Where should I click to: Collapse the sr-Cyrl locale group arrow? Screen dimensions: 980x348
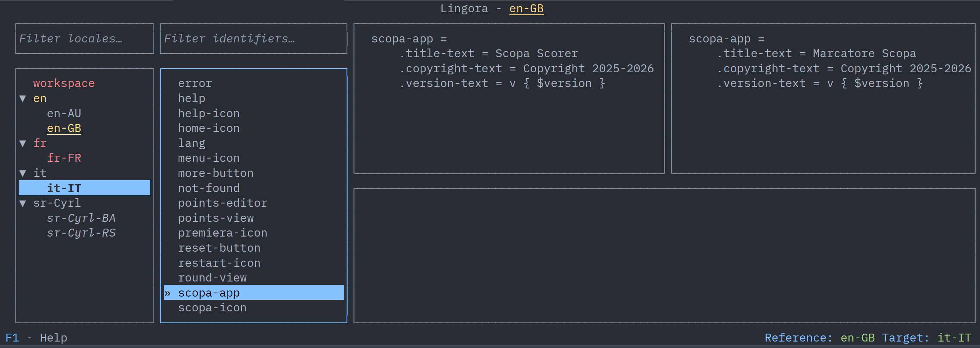point(23,203)
